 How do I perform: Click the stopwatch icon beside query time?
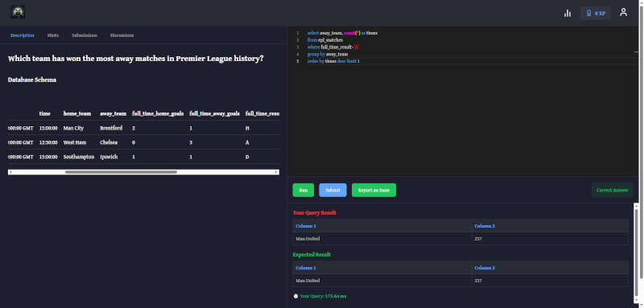pos(295,296)
